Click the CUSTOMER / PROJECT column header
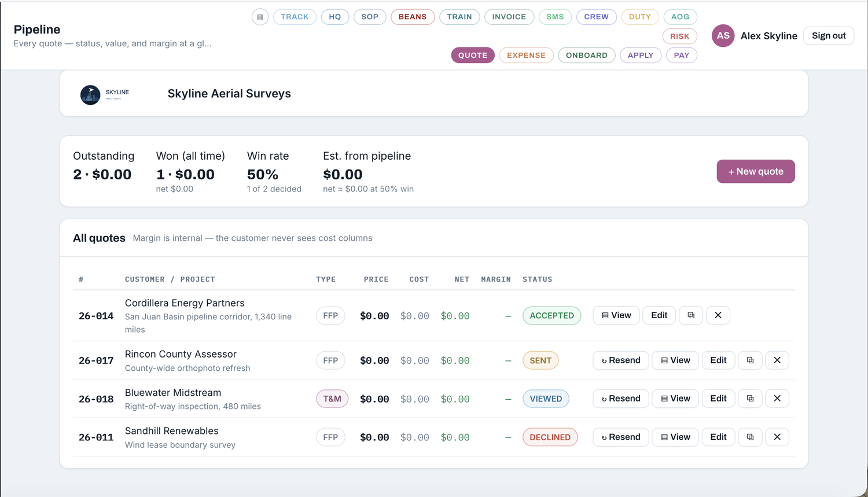Image resolution: width=868 pixels, height=497 pixels. click(170, 279)
